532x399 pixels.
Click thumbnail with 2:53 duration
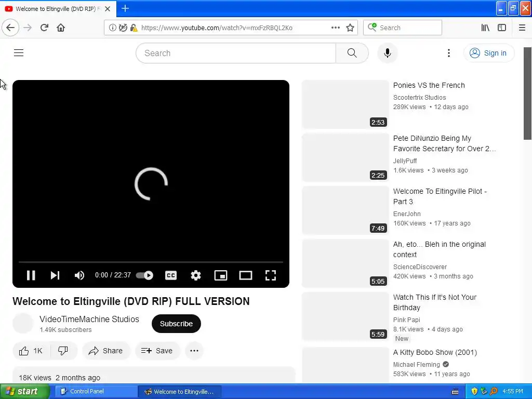click(x=345, y=104)
